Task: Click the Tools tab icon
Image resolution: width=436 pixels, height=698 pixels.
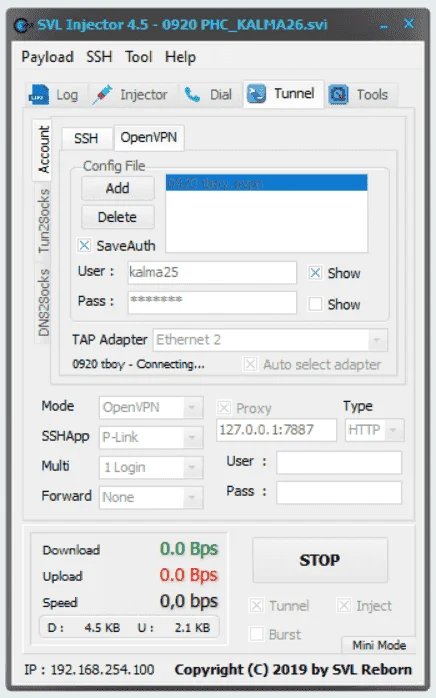Action: click(338, 94)
